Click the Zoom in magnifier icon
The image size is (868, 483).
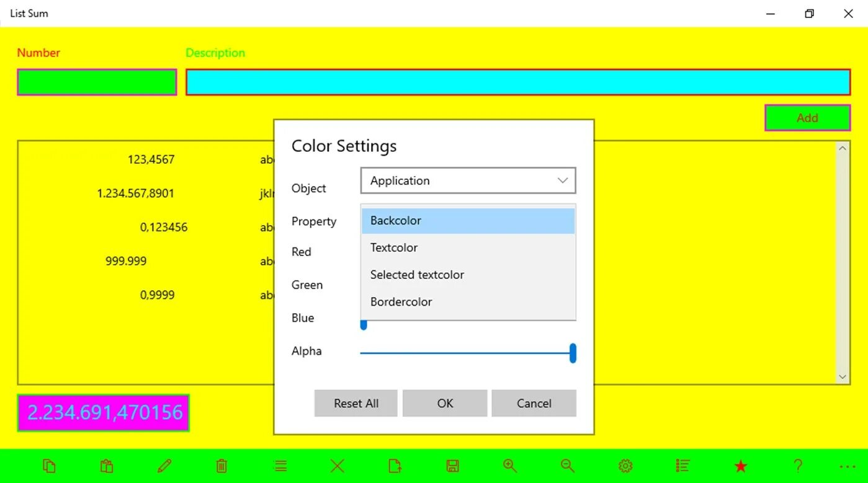click(x=510, y=466)
